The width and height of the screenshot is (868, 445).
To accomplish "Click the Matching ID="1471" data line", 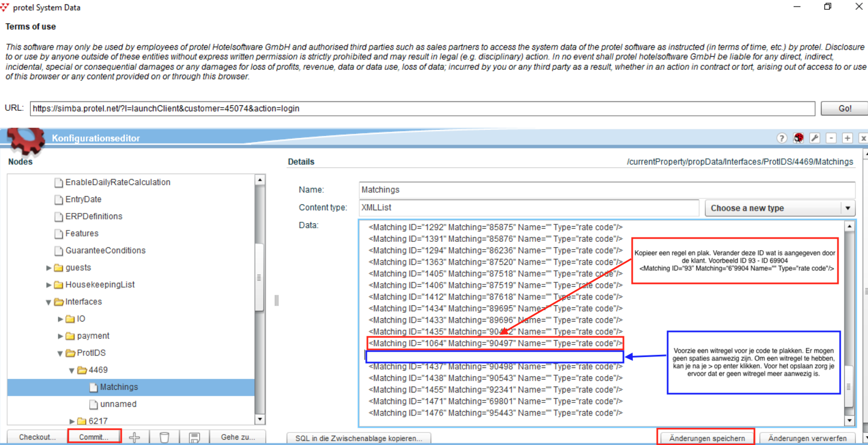I will 496,401.
